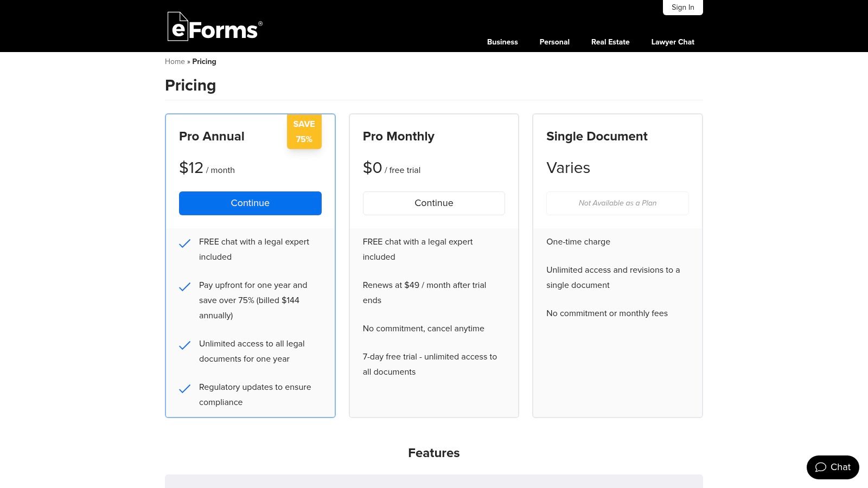Click the Varies price text
The width and height of the screenshot is (868, 488).
tap(568, 168)
